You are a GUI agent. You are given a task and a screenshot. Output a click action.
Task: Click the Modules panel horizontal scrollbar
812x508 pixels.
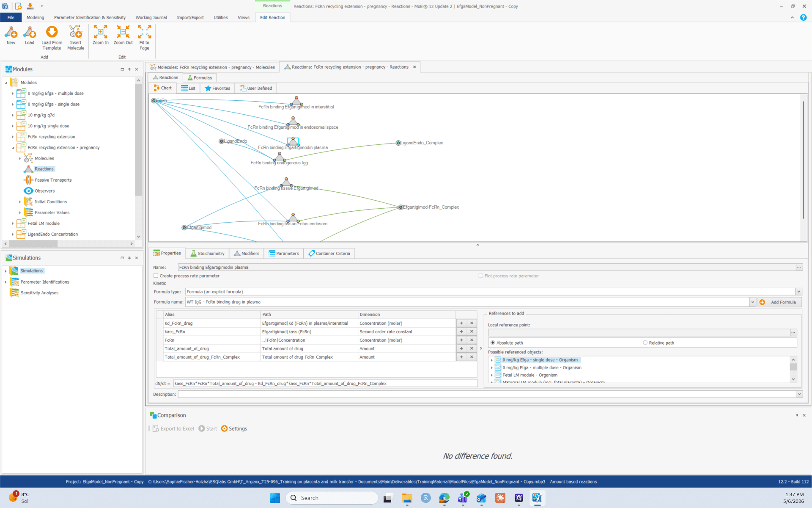[x=33, y=244]
